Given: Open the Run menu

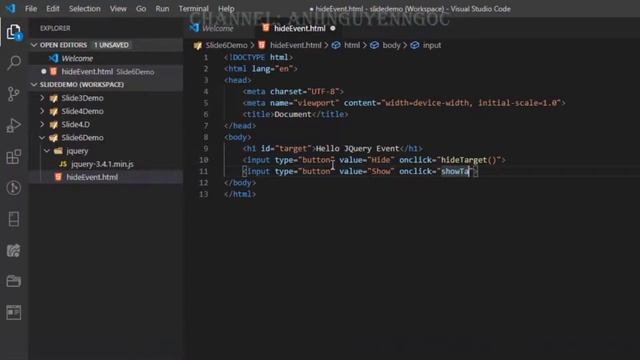Looking at the screenshot, I should click(x=162, y=9).
